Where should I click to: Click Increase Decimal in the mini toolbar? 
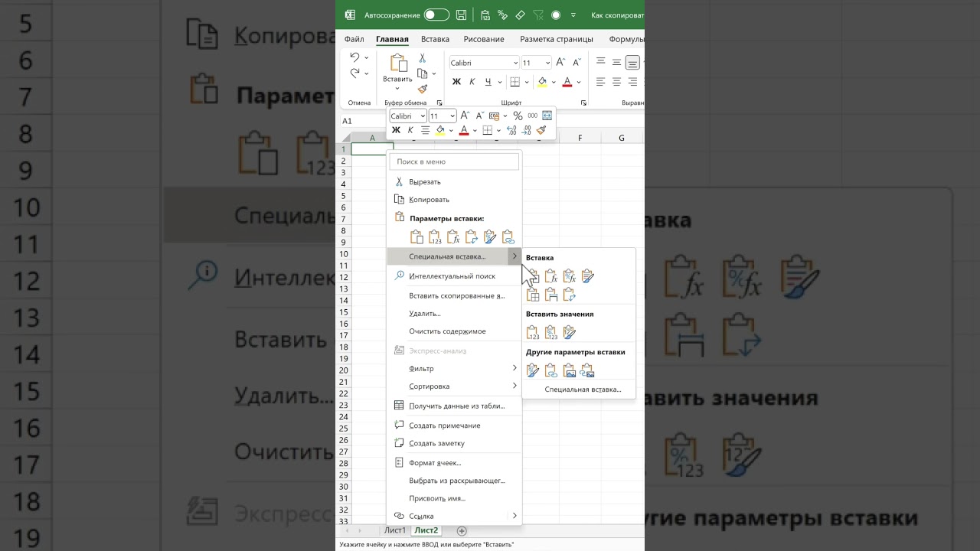coord(511,131)
